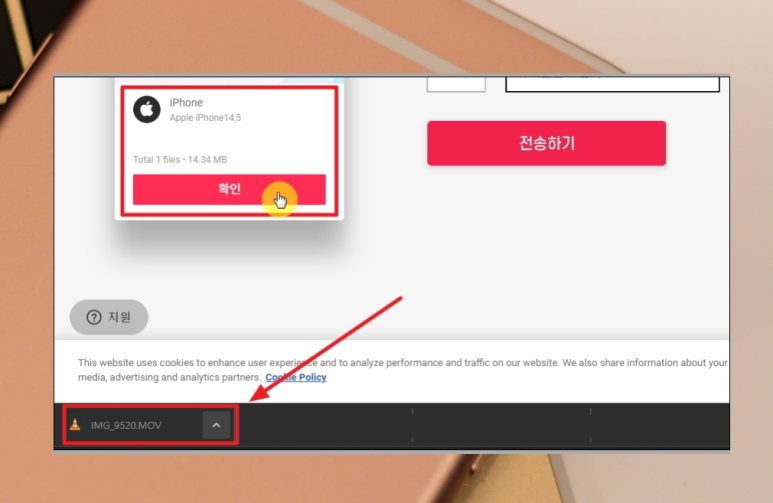Confirm the transfer with the 확인 button

(229, 189)
